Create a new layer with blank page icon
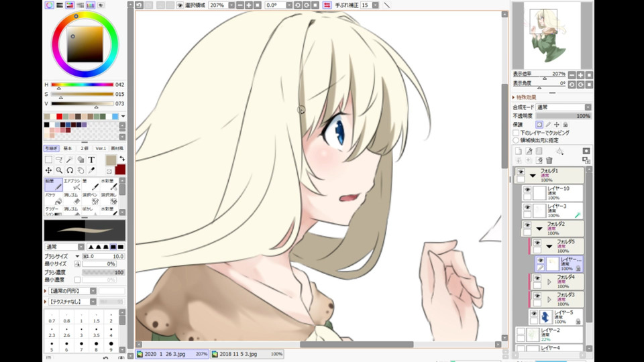The image size is (644, 362). coord(519,151)
